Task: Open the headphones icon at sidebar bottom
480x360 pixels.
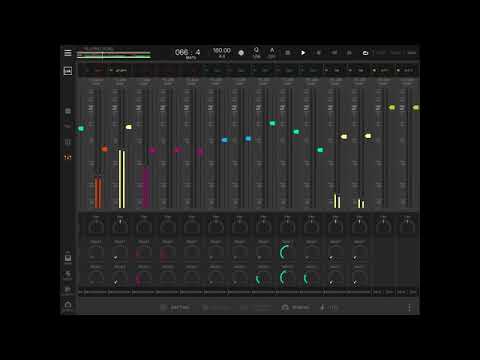Action: (68, 305)
